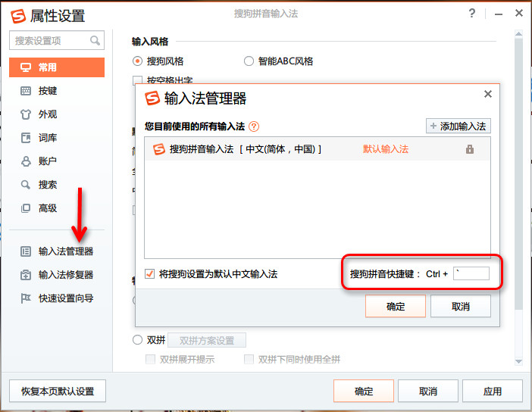532x412 pixels.
Task: Click the search magnifier icon in settings search
Action: click(95, 41)
